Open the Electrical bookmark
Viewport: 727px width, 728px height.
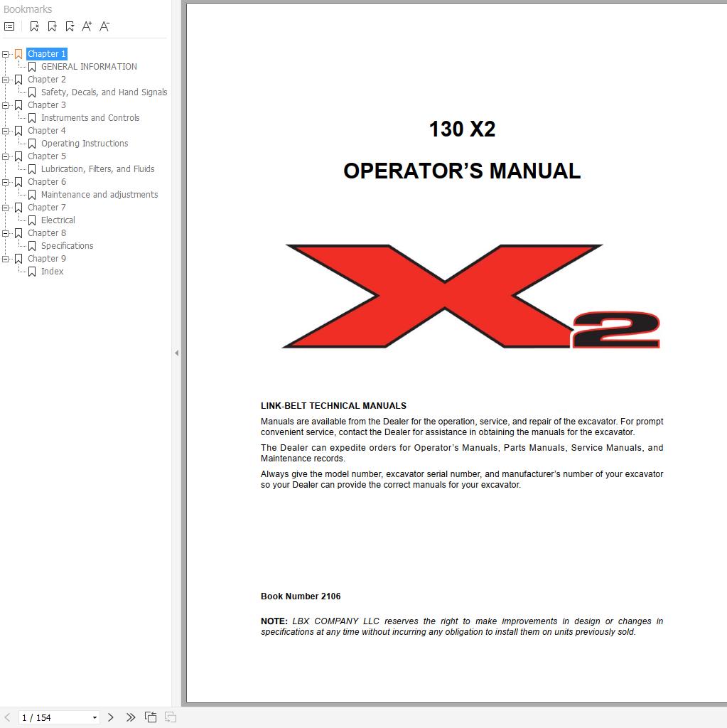(58, 220)
